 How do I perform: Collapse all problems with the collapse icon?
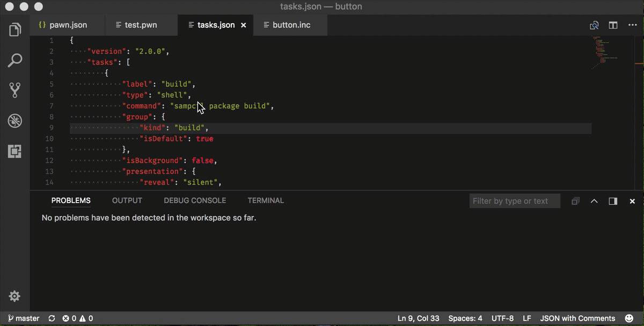(x=575, y=201)
